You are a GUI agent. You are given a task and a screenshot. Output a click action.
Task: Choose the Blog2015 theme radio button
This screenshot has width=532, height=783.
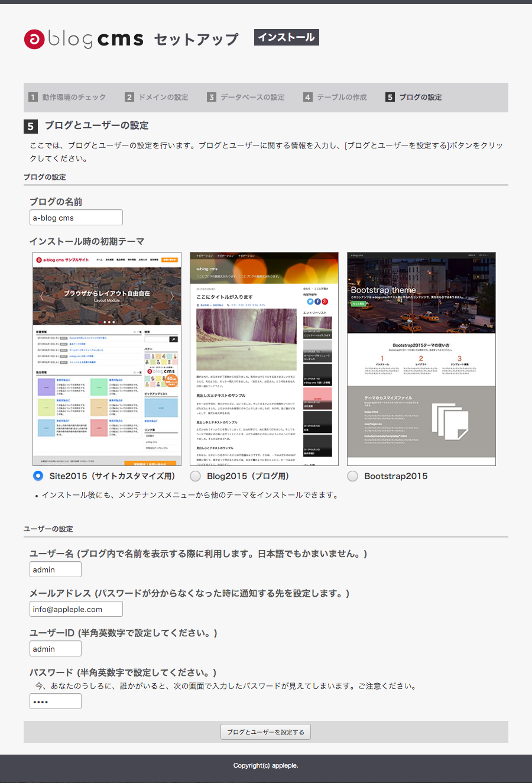[195, 475]
